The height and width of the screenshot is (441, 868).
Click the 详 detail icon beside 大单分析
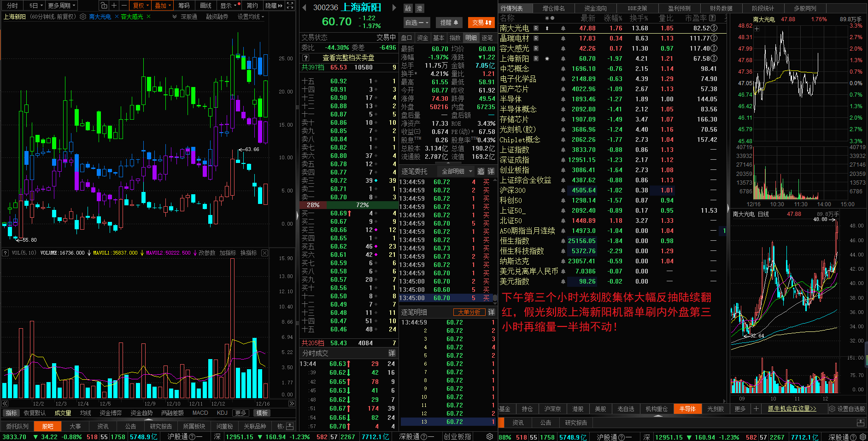point(491,312)
